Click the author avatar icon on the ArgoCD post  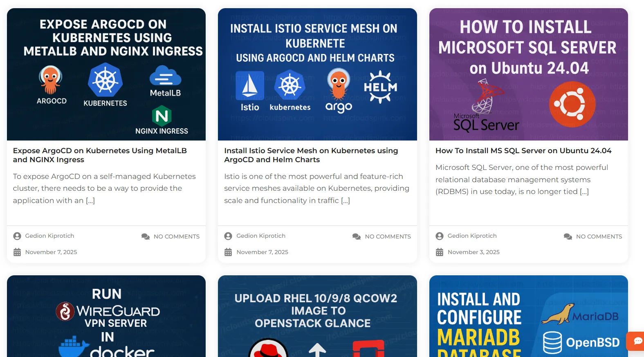(17, 236)
